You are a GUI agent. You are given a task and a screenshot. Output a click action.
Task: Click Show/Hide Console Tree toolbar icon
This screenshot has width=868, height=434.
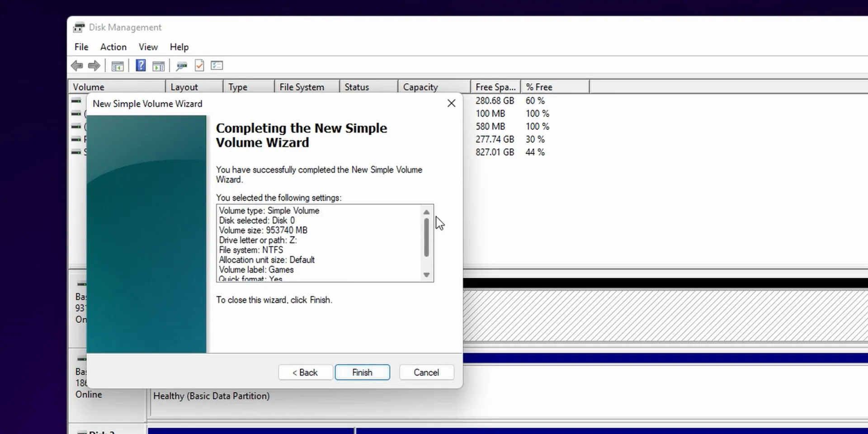pos(118,66)
